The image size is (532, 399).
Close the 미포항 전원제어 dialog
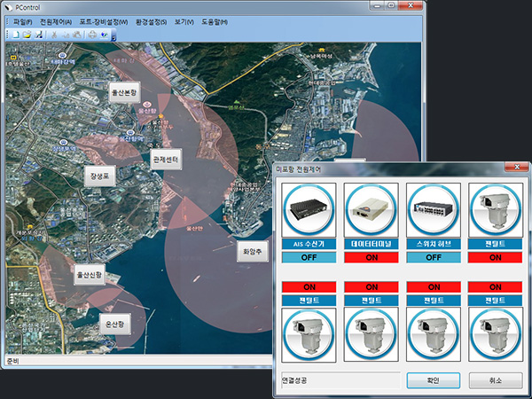pos(514,167)
